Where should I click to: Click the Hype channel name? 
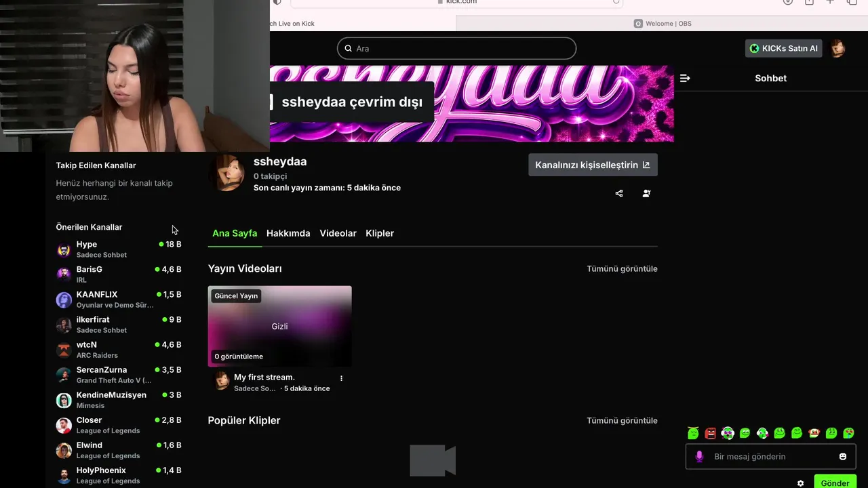pos(87,244)
